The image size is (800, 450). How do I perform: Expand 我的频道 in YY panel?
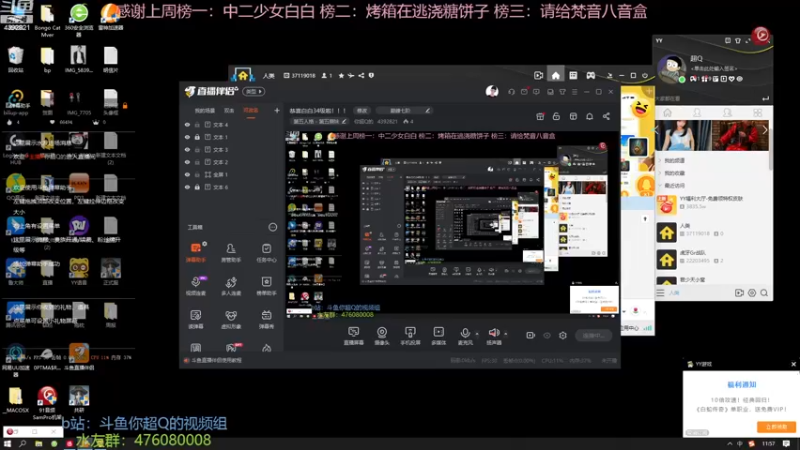(673, 160)
